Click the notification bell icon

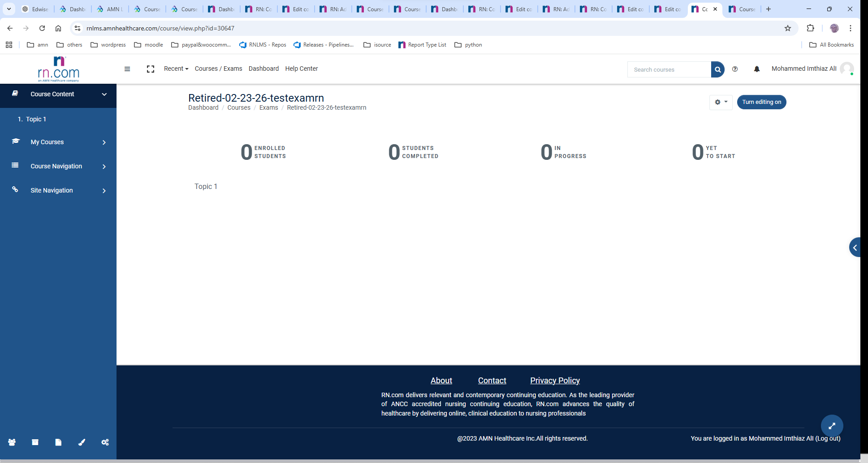pos(757,69)
